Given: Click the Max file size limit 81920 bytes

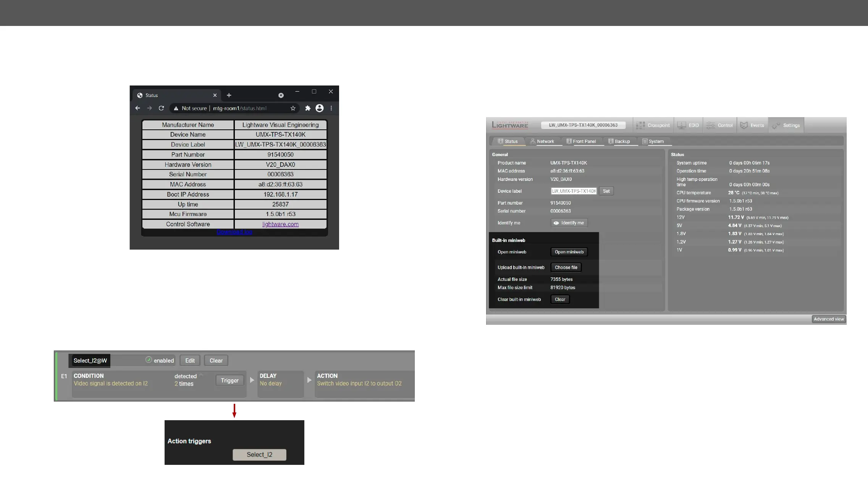Looking at the screenshot, I should (x=563, y=288).
